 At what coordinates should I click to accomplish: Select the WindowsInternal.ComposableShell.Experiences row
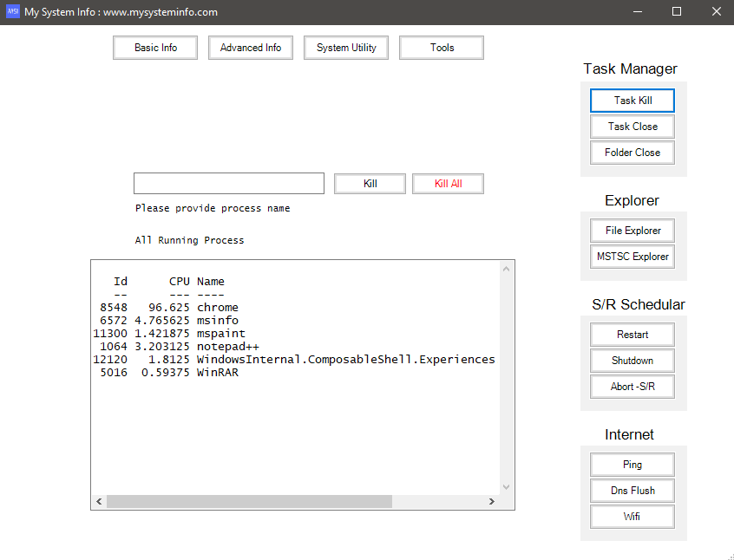294,360
